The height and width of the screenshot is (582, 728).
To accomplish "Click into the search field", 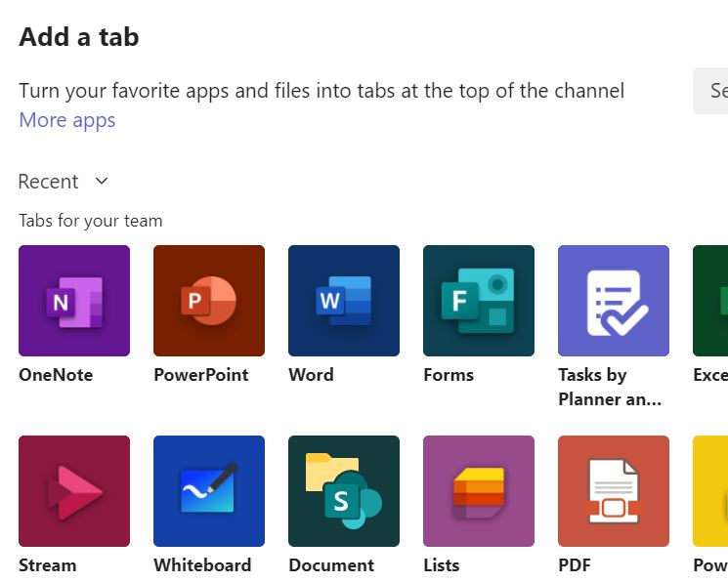I will [711, 91].
